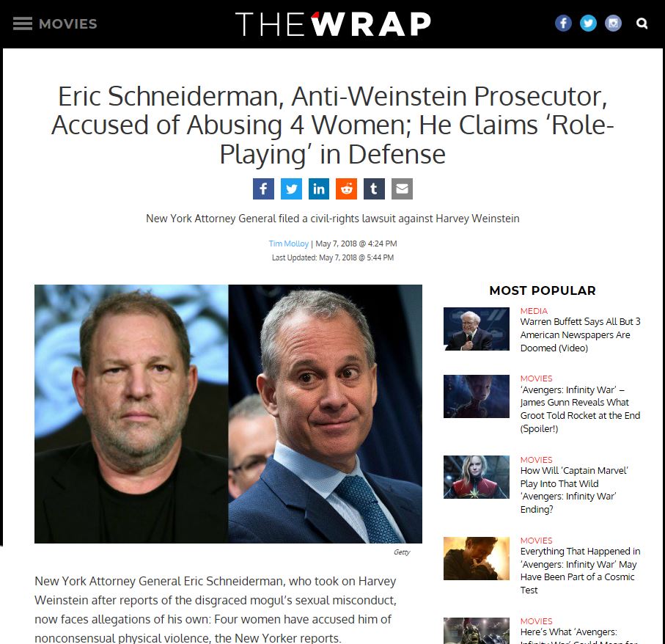Click the Weinstein and Schneiderman photo
This screenshot has width=665, height=644.
tap(228, 414)
